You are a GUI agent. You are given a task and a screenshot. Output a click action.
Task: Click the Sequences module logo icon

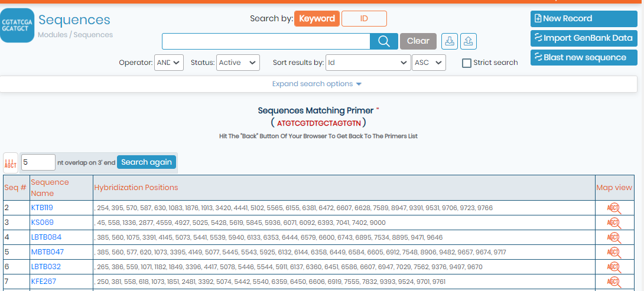17,25
